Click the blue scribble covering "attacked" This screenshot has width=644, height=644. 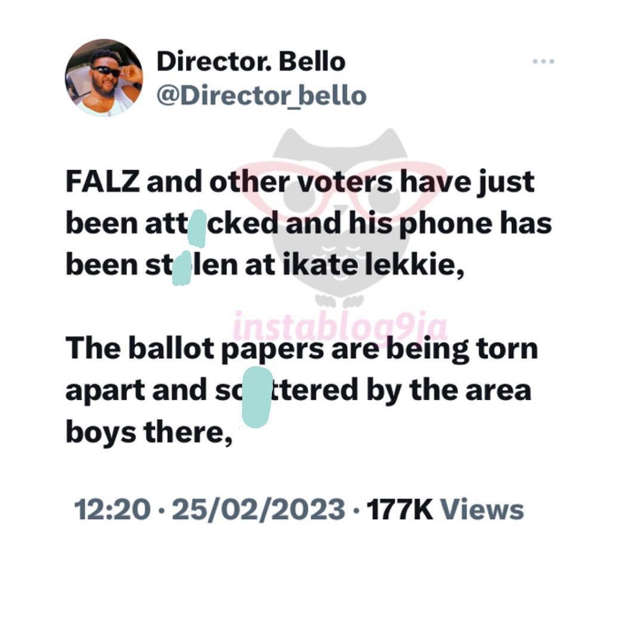197,229
